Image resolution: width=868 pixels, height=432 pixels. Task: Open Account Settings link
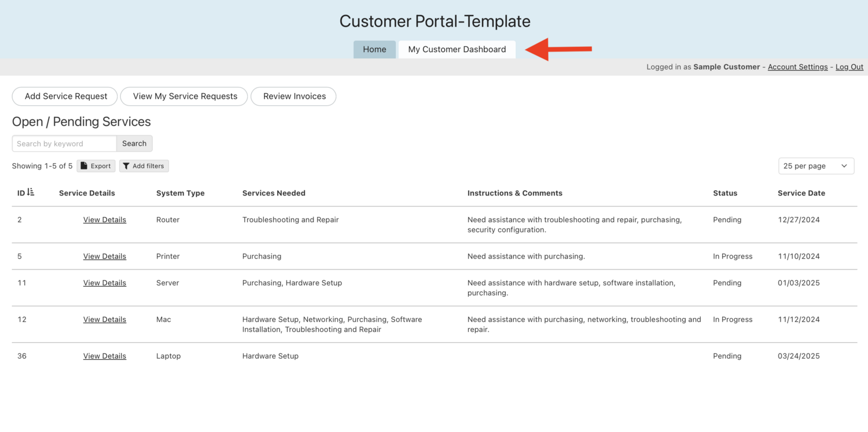pyautogui.click(x=797, y=67)
